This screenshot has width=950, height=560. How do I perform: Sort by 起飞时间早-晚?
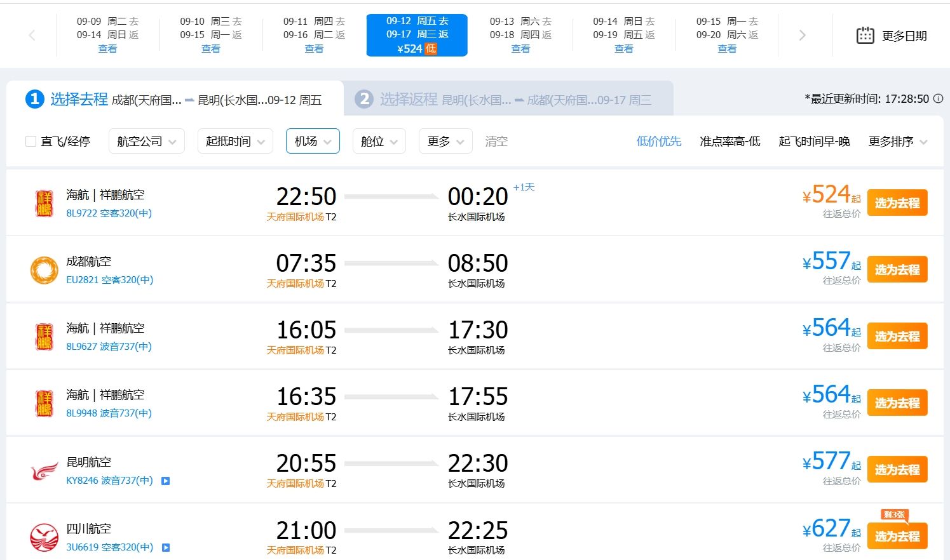pyautogui.click(x=814, y=142)
